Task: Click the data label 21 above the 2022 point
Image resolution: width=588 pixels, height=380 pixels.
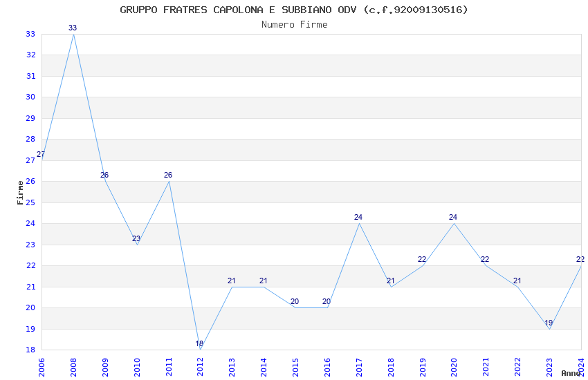Action: pos(517,281)
